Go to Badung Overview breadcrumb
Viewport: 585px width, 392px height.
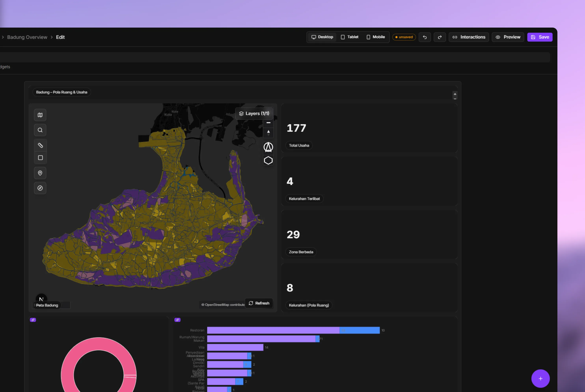pyautogui.click(x=27, y=37)
